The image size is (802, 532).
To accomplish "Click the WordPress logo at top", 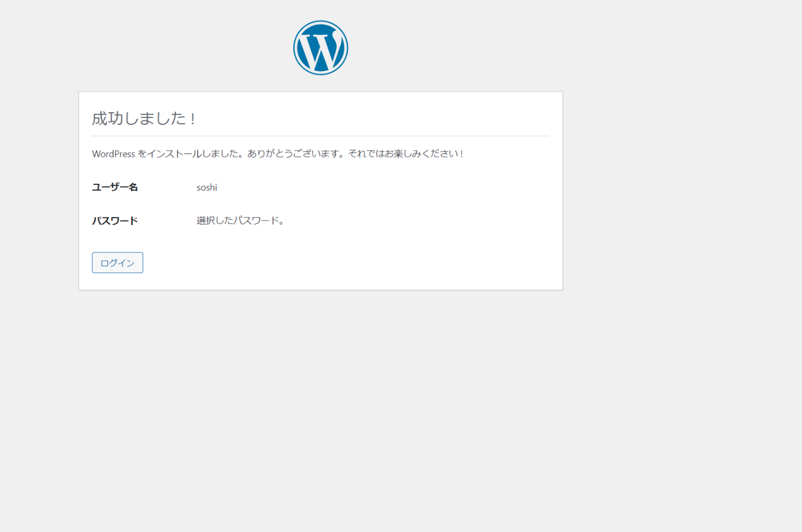I will click(x=321, y=48).
